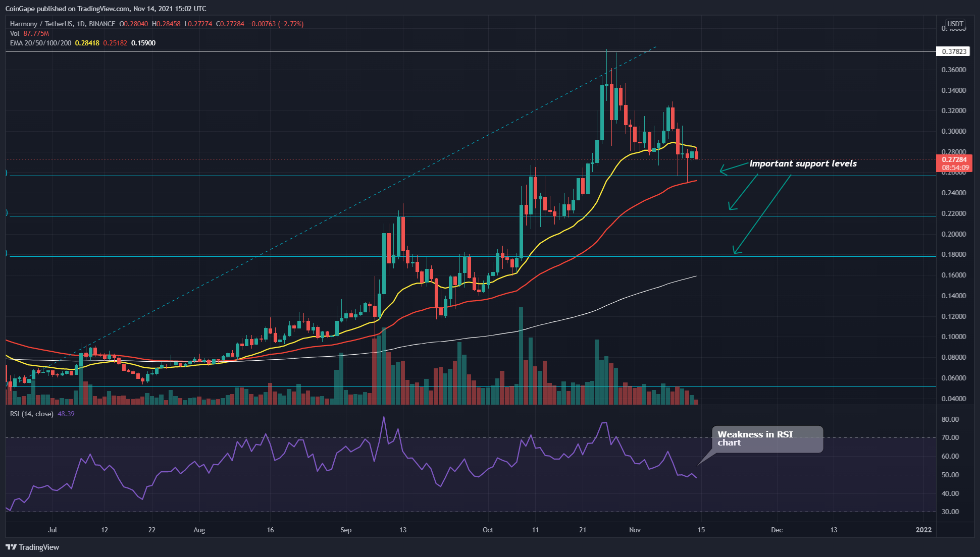Click the USDT currency label

click(955, 24)
